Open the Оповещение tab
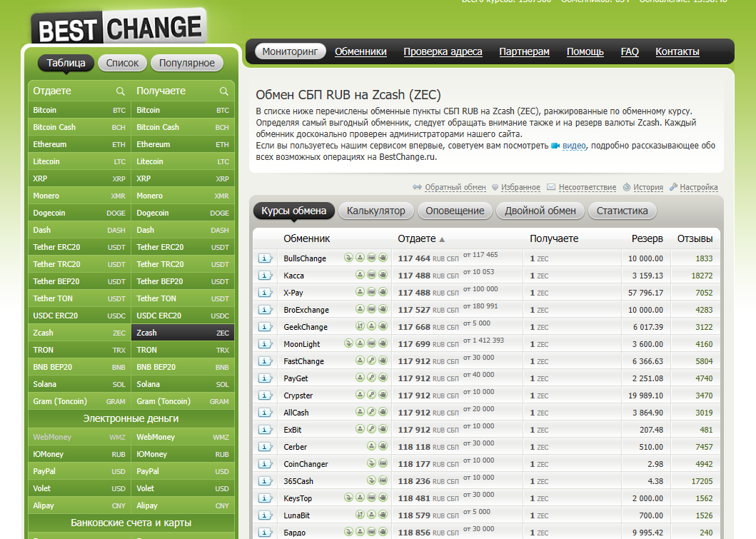Screen dimensions: 756x539 click(x=455, y=211)
